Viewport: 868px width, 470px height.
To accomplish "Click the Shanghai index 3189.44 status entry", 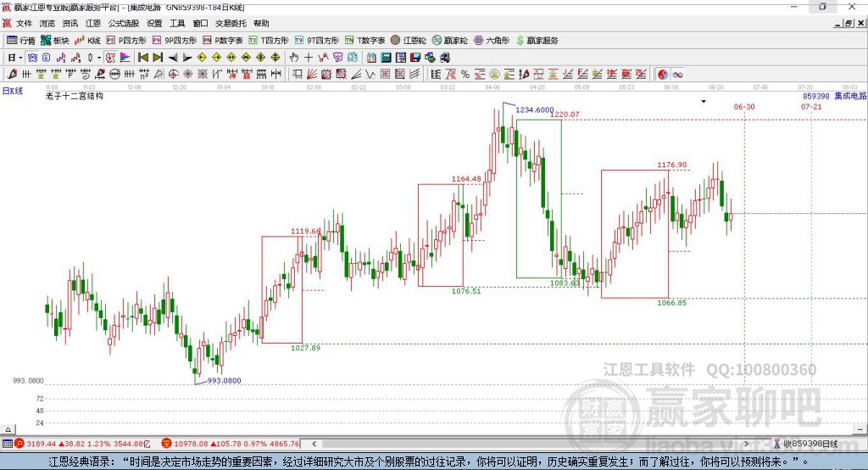I will pyautogui.click(x=82, y=444).
